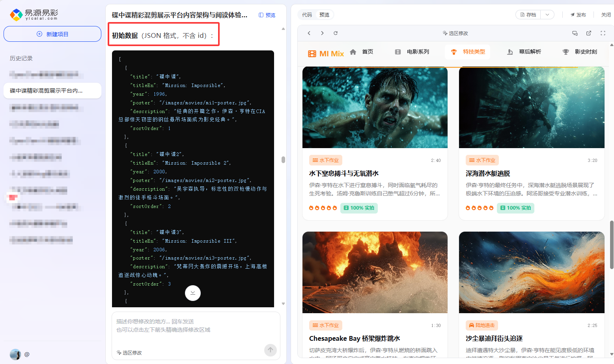The height and width of the screenshot is (364, 614).
Task: Open the 预览 link beside the document title
Action: [x=267, y=15]
